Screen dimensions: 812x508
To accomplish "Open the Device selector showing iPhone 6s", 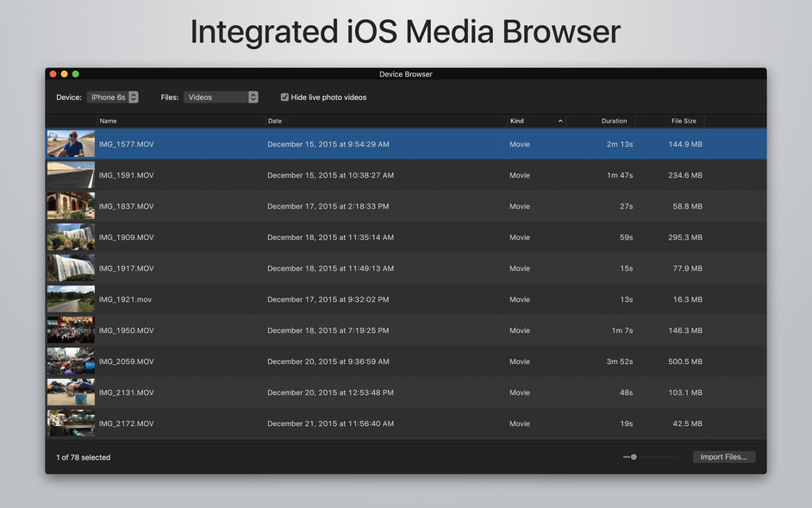I will click(x=112, y=97).
